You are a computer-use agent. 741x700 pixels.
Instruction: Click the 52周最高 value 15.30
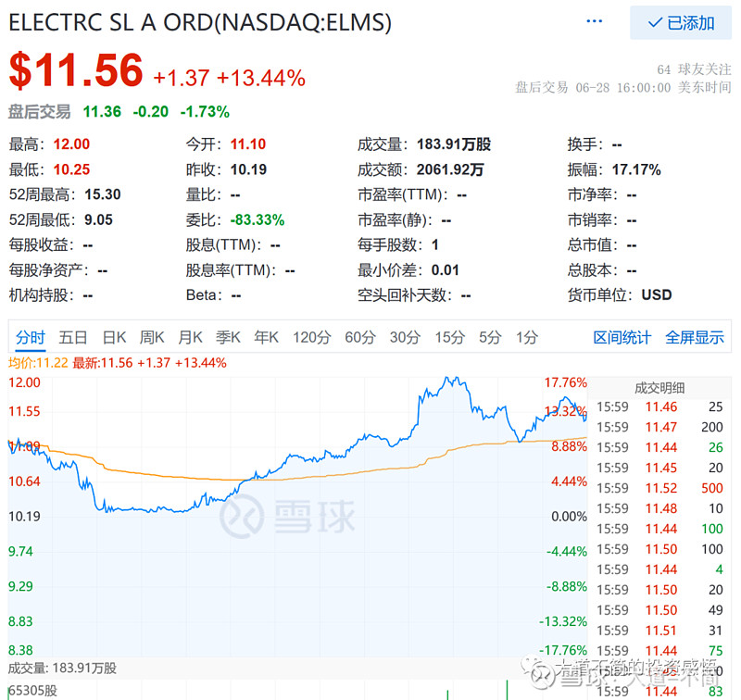pos(103,194)
